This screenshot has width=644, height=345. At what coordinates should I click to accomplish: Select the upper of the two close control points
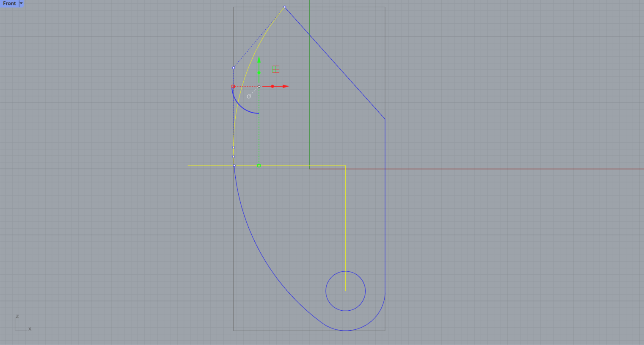[234, 148]
